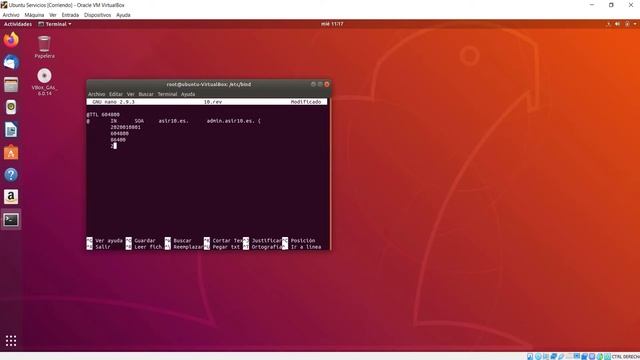
Task: Open the system menu arrow in top bar
Action: pyautogui.click(x=635, y=24)
